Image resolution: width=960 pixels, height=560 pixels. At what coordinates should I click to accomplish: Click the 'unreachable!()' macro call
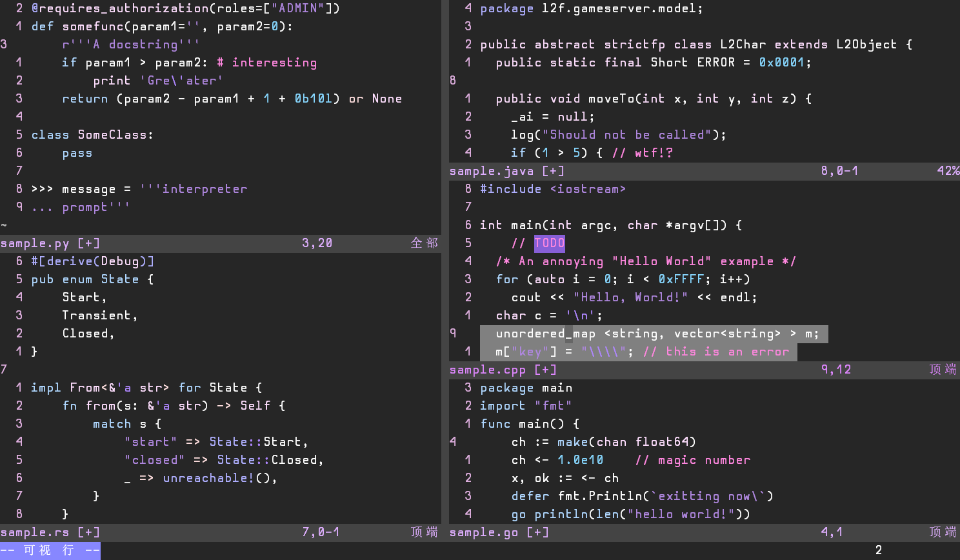pyautogui.click(x=217, y=478)
